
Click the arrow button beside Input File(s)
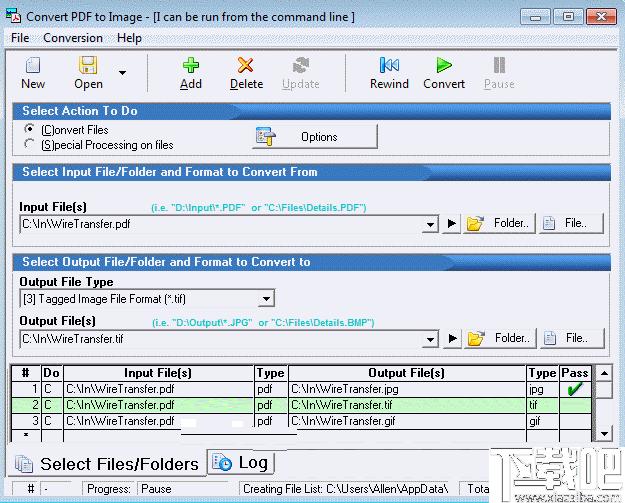(451, 224)
